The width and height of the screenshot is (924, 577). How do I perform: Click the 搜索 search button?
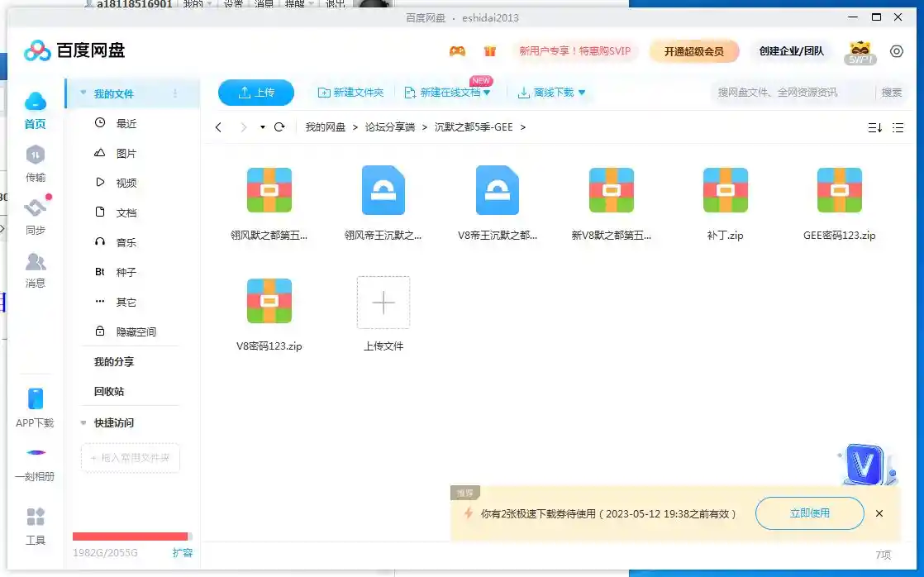[892, 93]
